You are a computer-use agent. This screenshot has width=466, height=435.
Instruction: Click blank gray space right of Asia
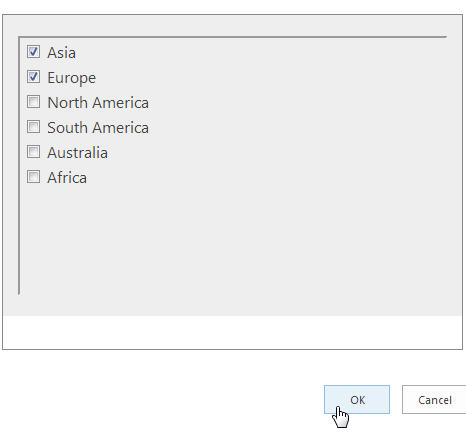click(260, 52)
